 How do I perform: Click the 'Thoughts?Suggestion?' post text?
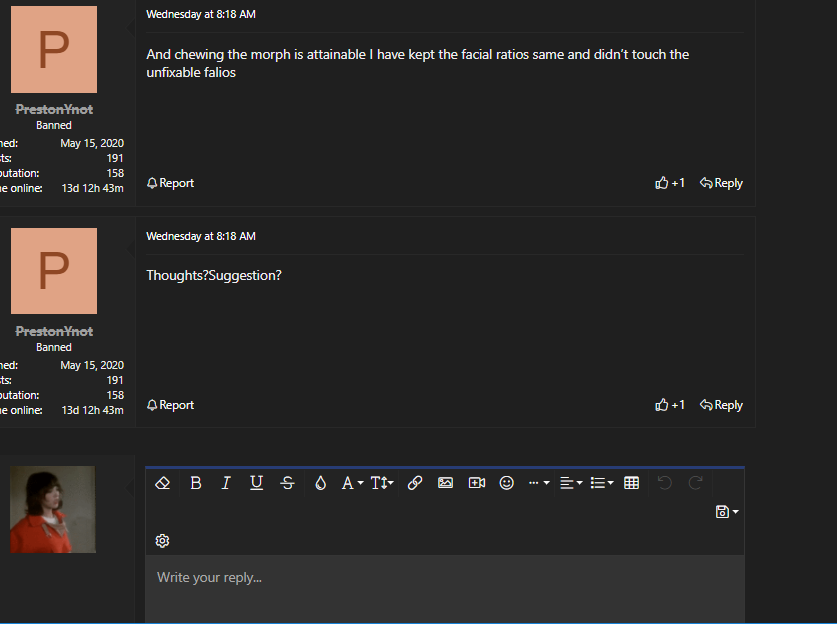(214, 275)
